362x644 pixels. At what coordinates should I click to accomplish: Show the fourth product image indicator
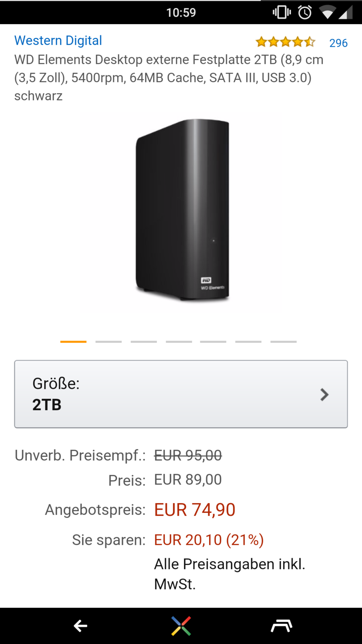pos(179,341)
